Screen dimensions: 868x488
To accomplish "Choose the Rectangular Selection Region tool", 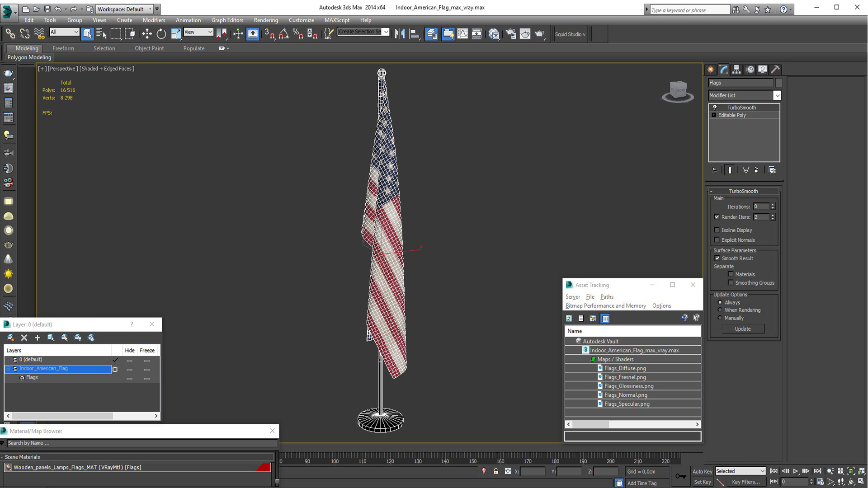I will [x=116, y=33].
